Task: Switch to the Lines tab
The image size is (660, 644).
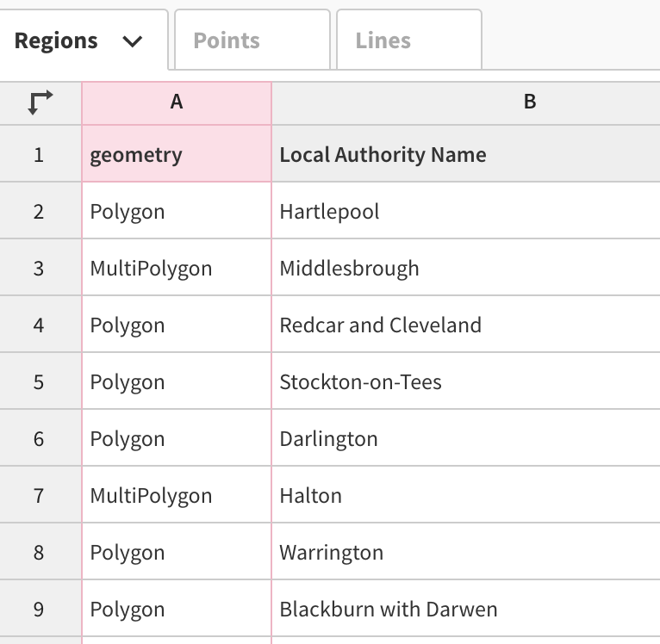Action: click(x=408, y=40)
